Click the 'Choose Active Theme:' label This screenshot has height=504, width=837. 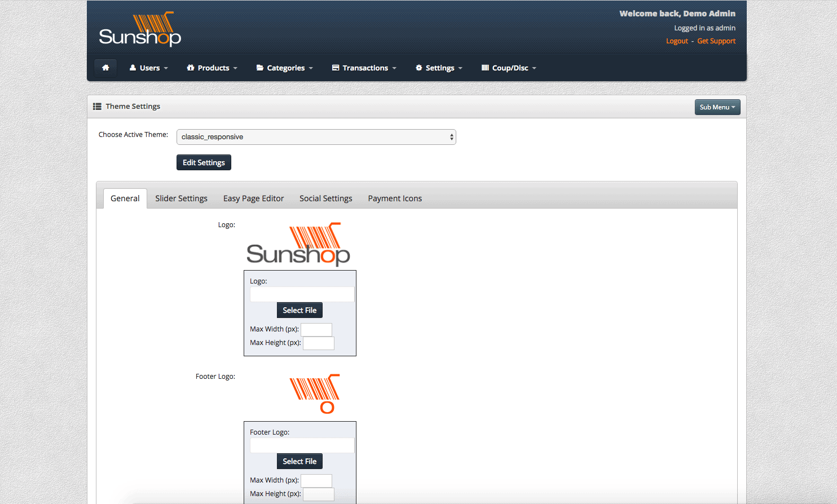[133, 135]
